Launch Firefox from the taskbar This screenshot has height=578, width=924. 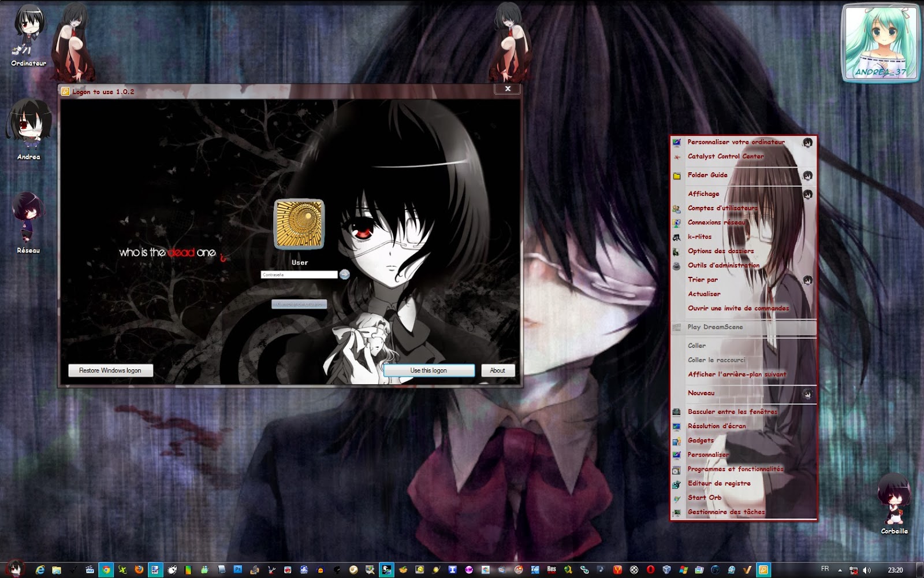click(x=139, y=570)
